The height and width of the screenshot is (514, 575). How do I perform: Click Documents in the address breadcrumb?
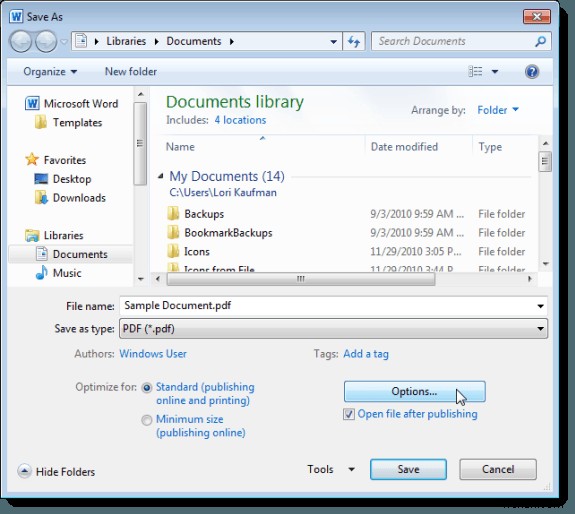(194, 41)
